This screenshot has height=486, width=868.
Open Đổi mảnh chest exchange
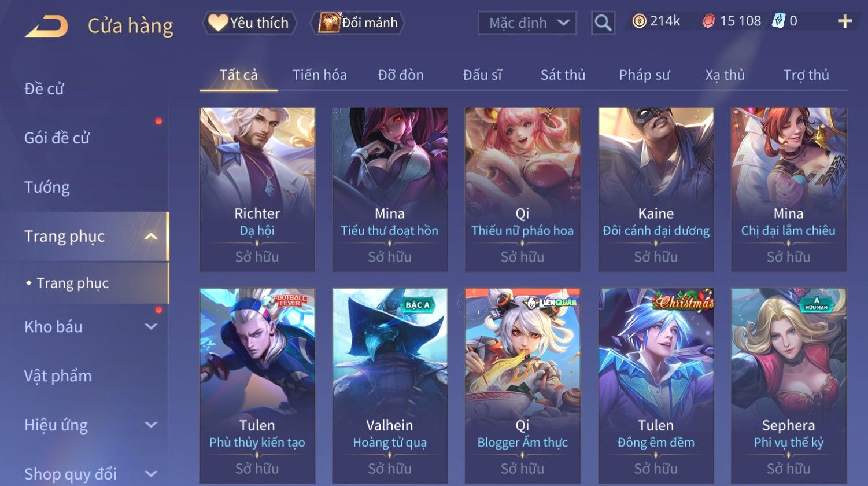click(x=357, y=23)
